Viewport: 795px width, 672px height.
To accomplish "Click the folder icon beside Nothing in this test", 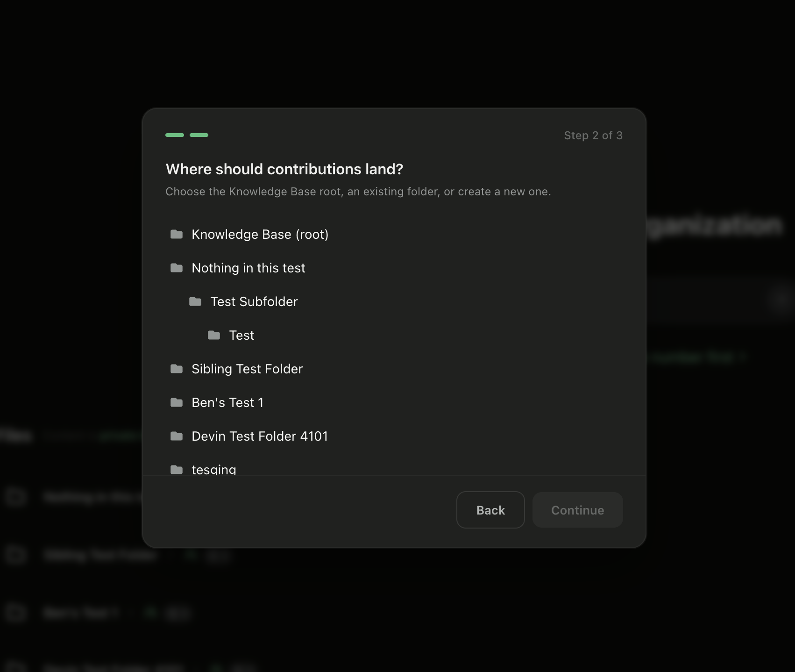I will click(177, 268).
